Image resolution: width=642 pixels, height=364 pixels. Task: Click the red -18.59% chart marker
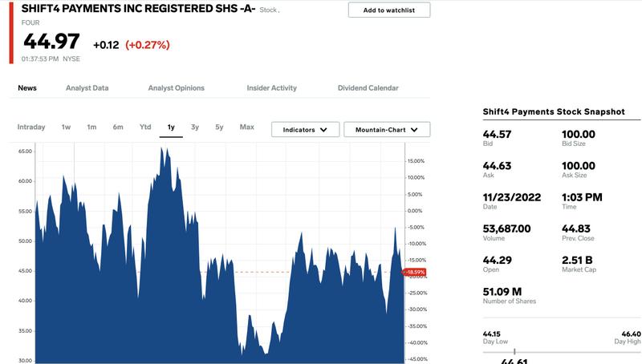click(x=414, y=272)
